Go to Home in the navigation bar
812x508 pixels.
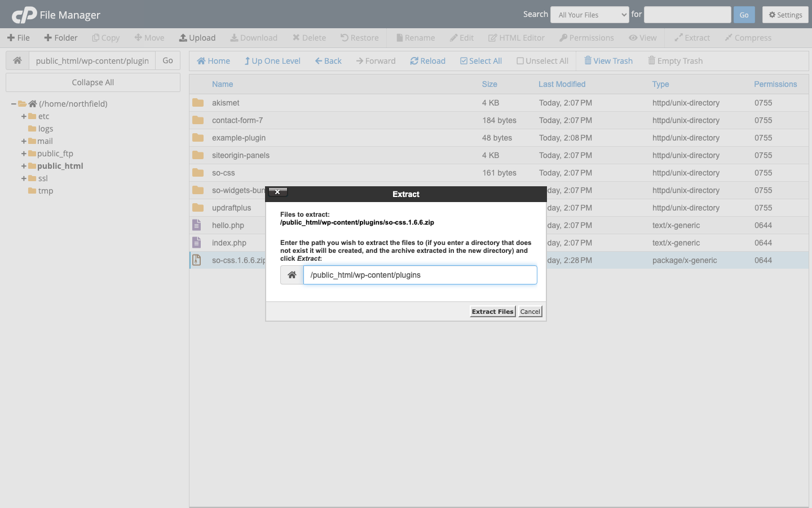213,61
